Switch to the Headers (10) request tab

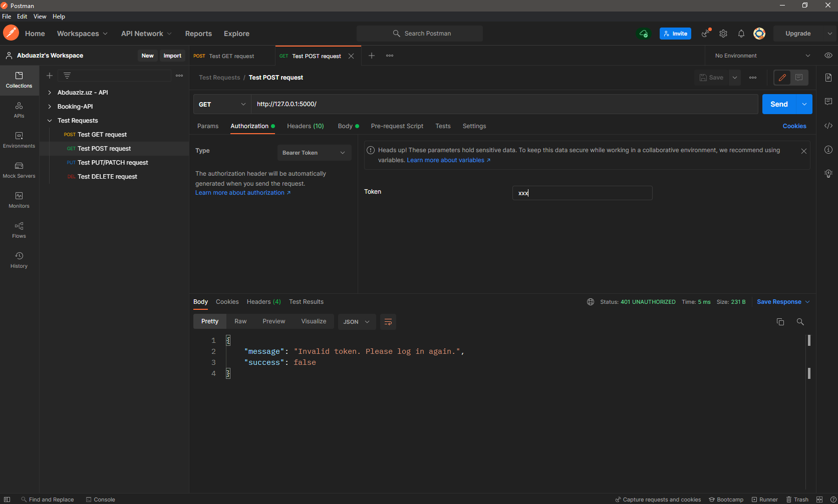(x=306, y=126)
